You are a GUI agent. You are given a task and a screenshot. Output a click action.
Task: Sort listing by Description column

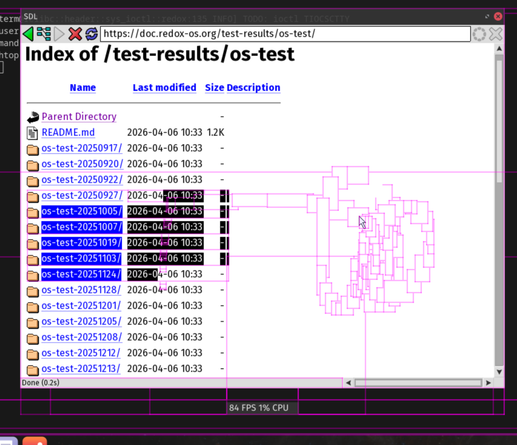click(253, 88)
